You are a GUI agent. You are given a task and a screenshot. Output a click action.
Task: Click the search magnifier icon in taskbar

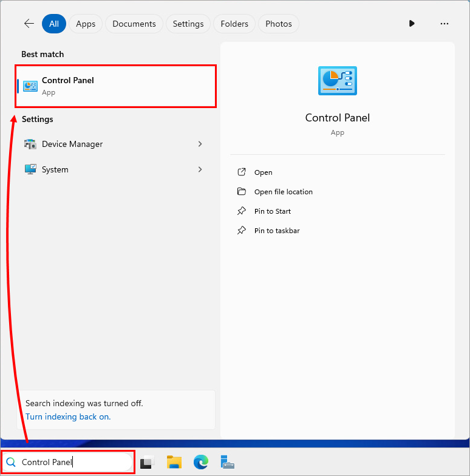coord(11,462)
